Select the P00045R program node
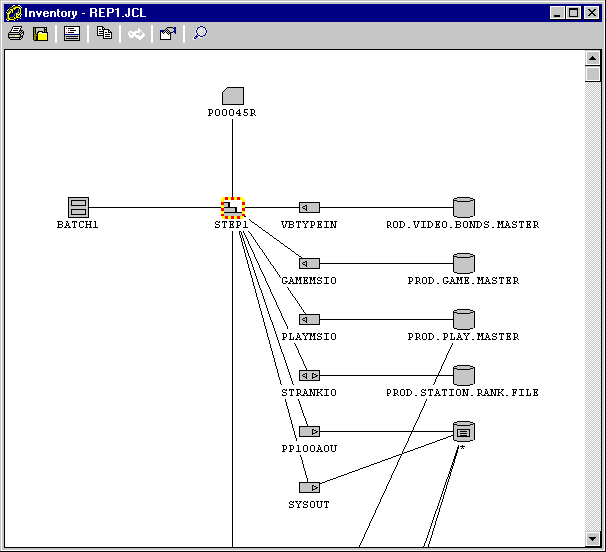The width and height of the screenshot is (606, 552). [232, 96]
